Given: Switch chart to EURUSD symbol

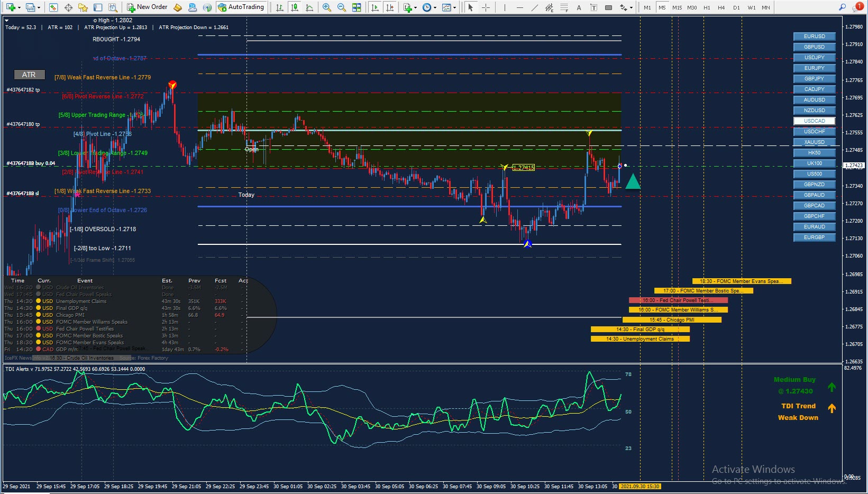Looking at the screenshot, I should point(814,36).
